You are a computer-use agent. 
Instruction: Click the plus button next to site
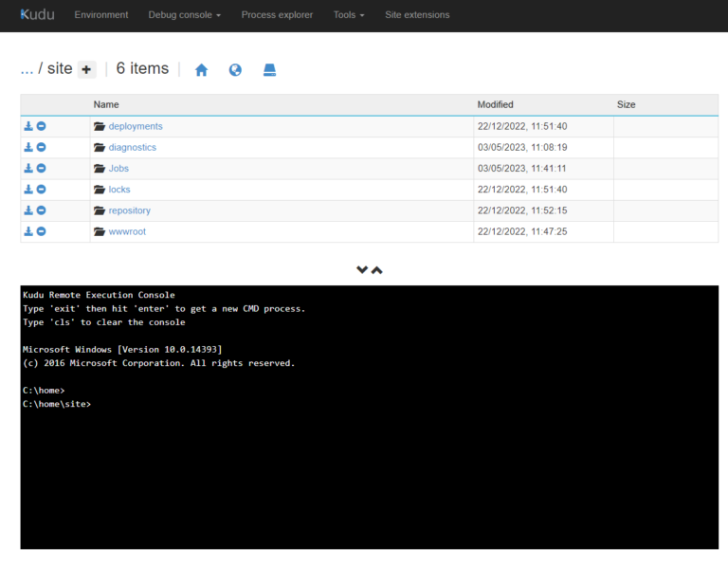coord(86,69)
